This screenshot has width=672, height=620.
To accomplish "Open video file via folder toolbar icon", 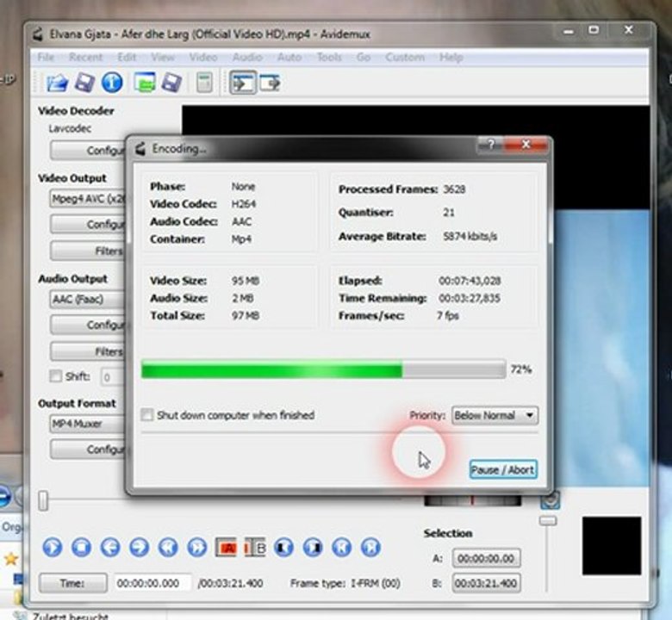I will tap(57, 83).
